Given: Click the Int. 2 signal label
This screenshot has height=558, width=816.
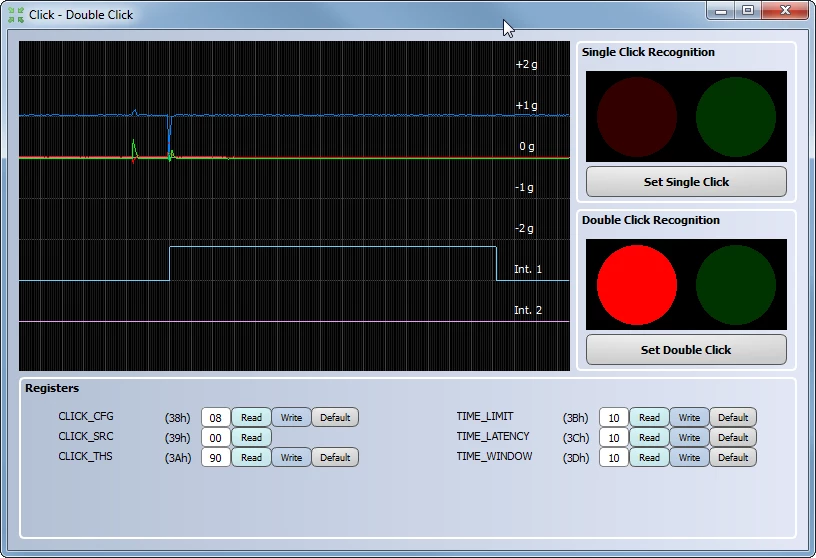Looking at the screenshot, I should tap(528, 310).
